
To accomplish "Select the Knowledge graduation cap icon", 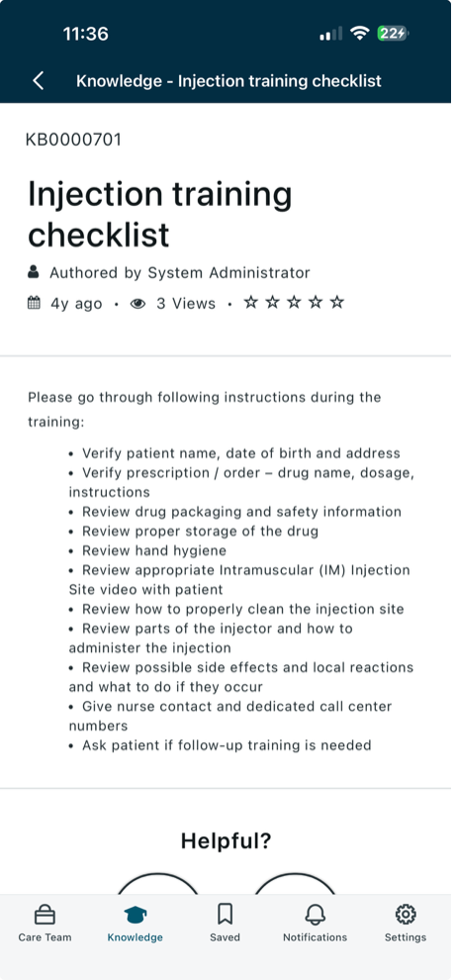I will tap(135, 915).
